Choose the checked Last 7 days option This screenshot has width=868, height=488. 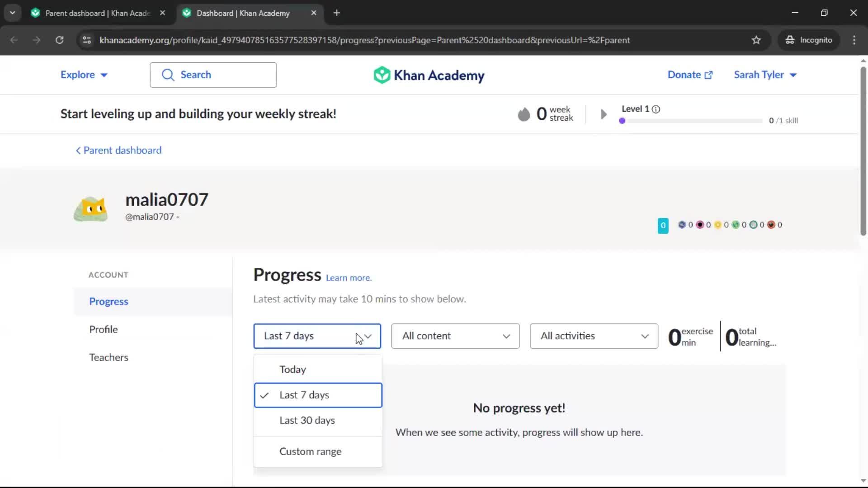318,395
